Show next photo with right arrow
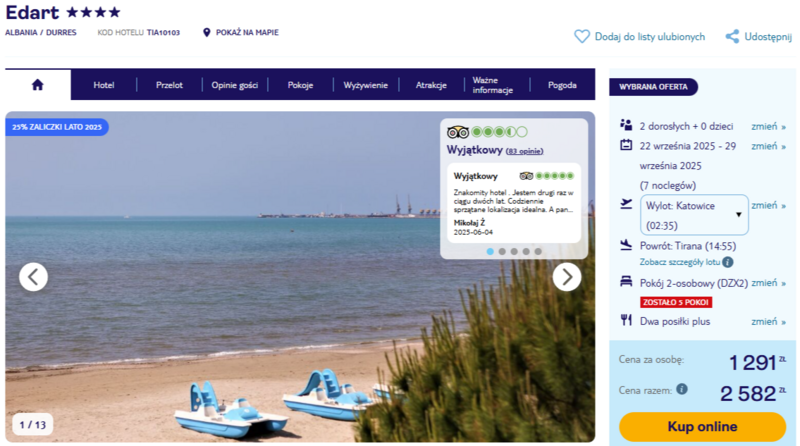Viewport: 800px width, 446px height. click(567, 277)
